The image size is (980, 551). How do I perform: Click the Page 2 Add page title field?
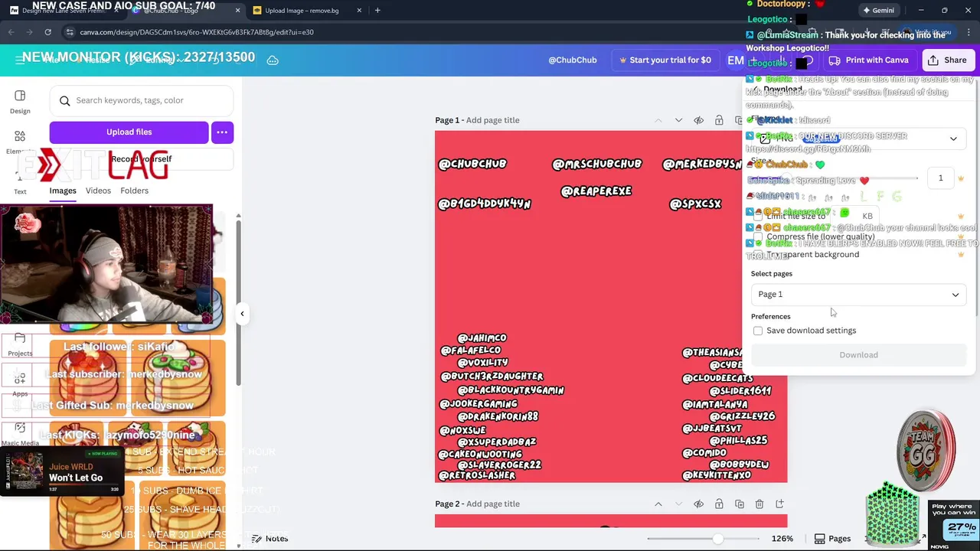pos(492,504)
